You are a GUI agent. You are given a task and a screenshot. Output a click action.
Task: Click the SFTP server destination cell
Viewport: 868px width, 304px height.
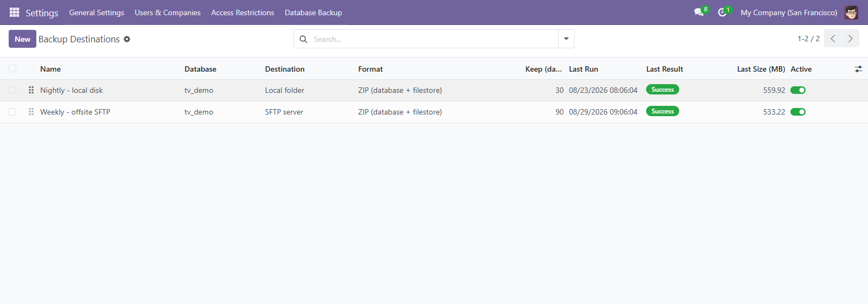[284, 112]
